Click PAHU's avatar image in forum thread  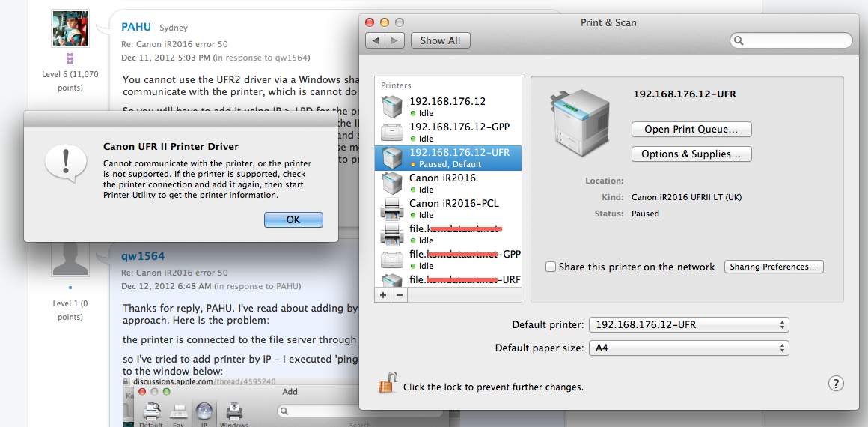(70, 28)
